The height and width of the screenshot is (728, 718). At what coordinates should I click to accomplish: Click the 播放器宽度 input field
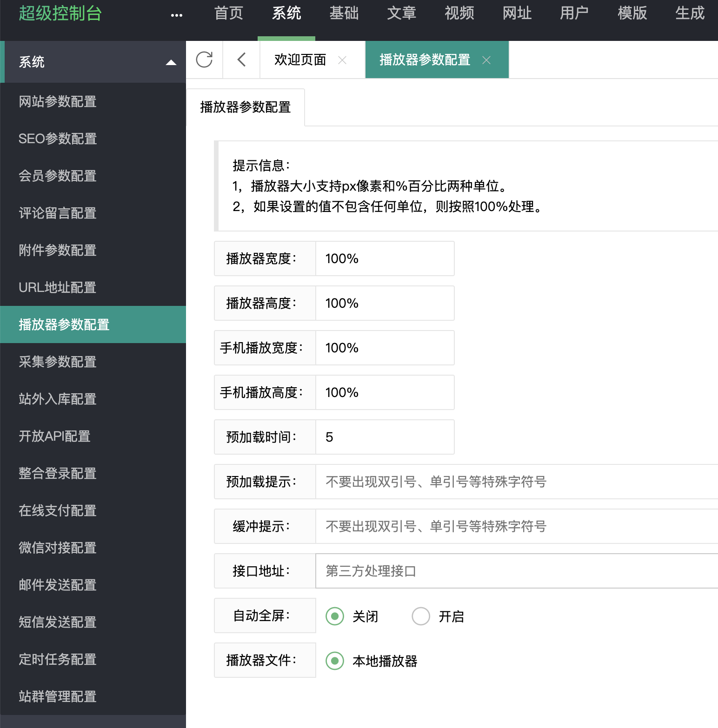(x=385, y=258)
